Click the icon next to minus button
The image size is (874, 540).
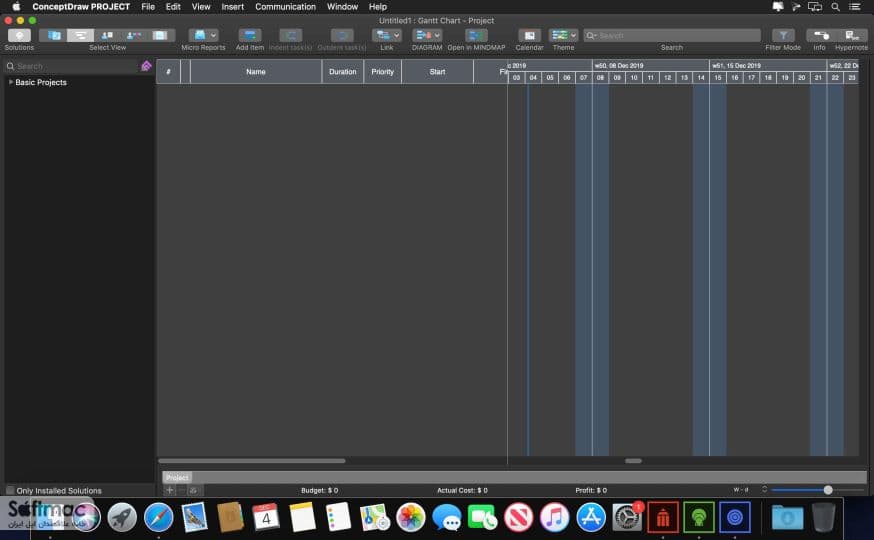(193, 490)
